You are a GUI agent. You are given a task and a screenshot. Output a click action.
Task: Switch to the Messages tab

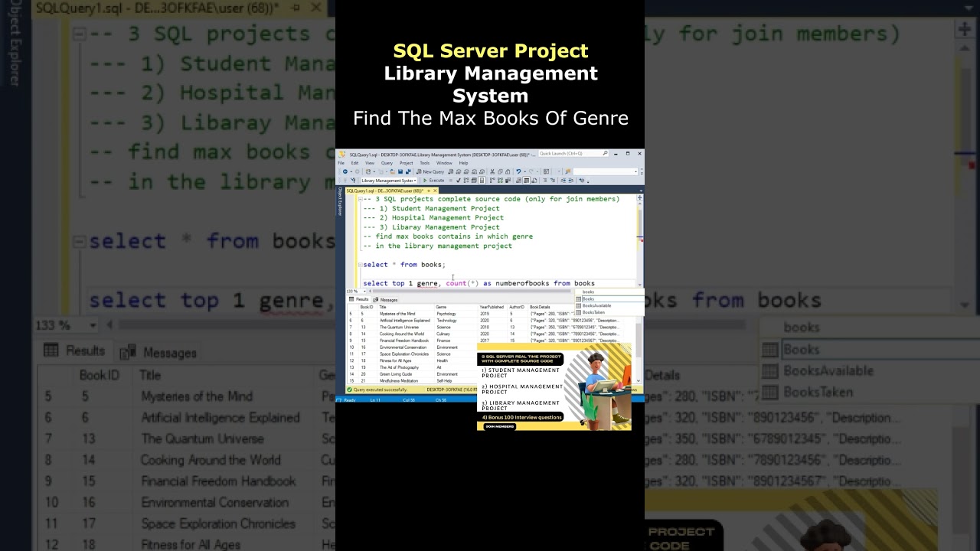point(385,299)
